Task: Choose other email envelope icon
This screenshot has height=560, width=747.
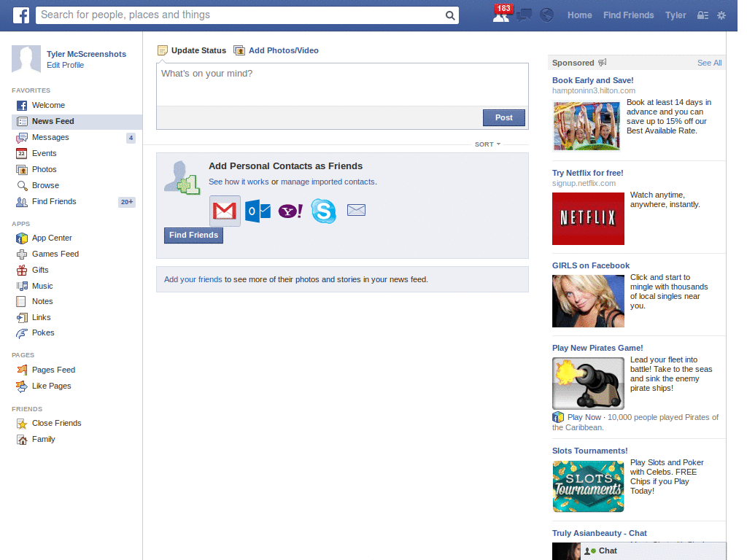Action: (356, 210)
